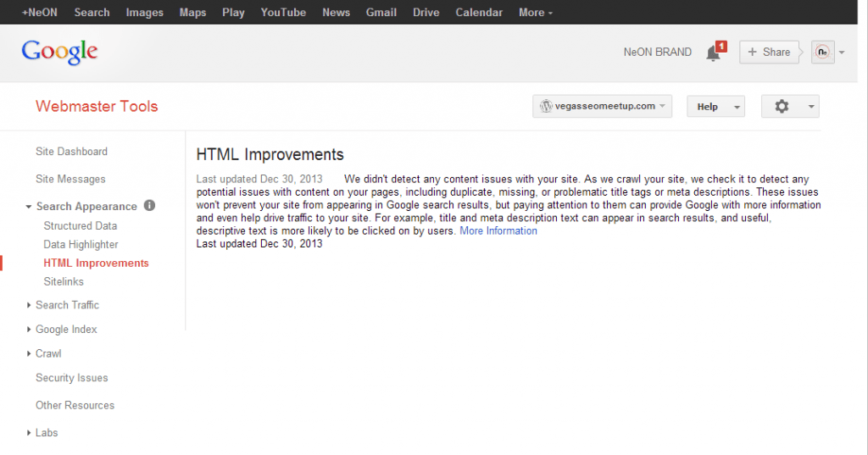Open Drive in the top bar
Image resolution: width=868 pixels, height=455 pixels.
pyautogui.click(x=426, y=12)
